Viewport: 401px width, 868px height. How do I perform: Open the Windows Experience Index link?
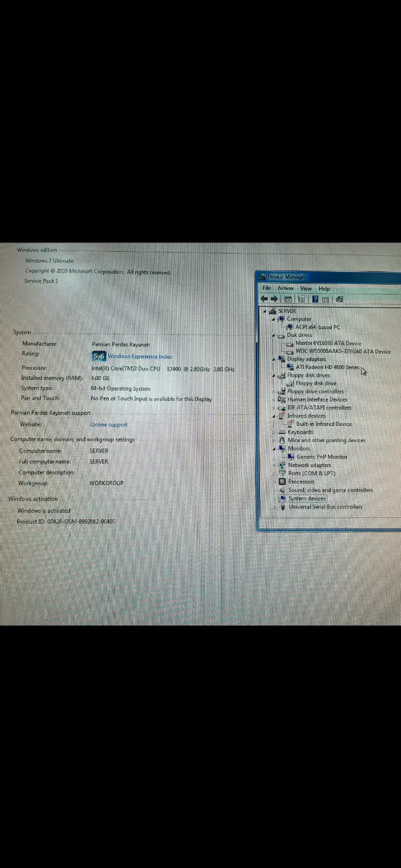tap(140, 357)
